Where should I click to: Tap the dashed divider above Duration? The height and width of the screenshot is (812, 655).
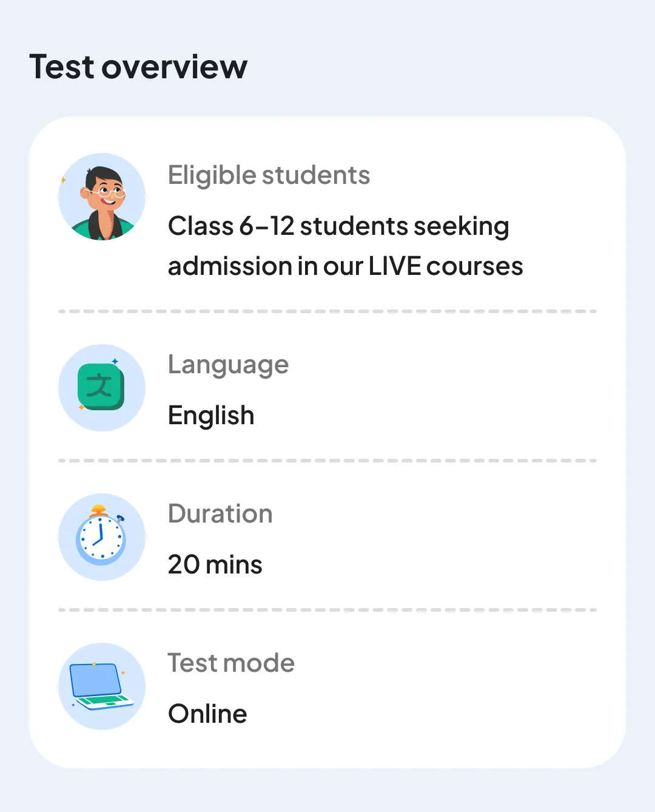tap(327, 461)
